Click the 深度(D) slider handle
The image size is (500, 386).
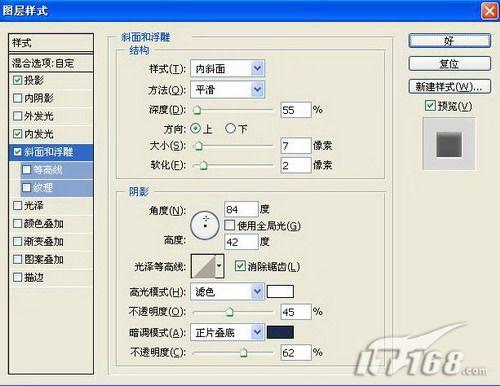pos(197,110)
